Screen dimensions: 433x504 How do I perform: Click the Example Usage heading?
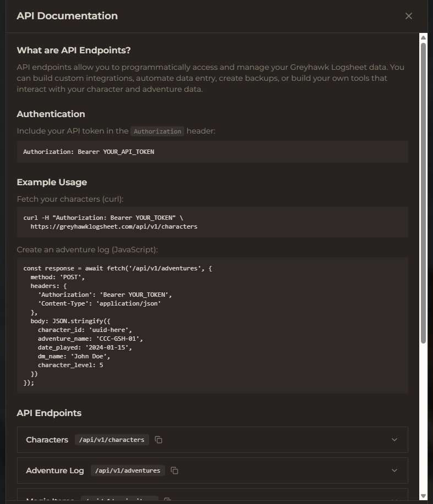[x=52, y=182]
